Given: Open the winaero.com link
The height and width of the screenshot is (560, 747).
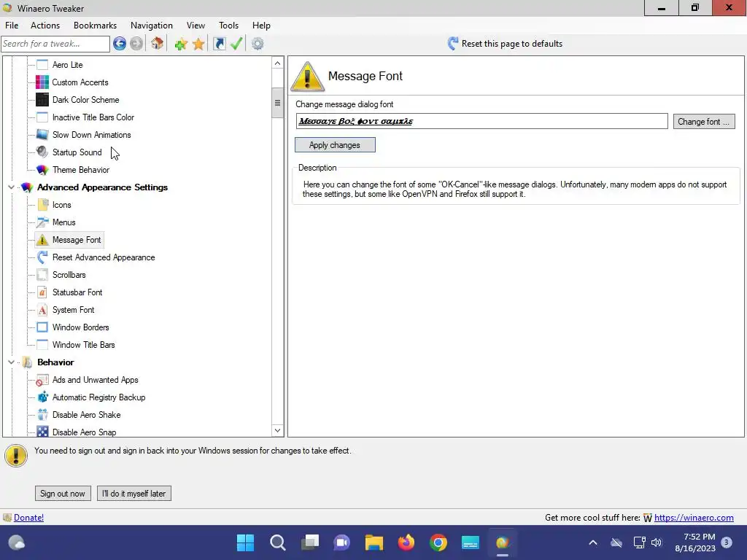Looking at the screenshot, I should pyautogui.click(x=694, y=518).
